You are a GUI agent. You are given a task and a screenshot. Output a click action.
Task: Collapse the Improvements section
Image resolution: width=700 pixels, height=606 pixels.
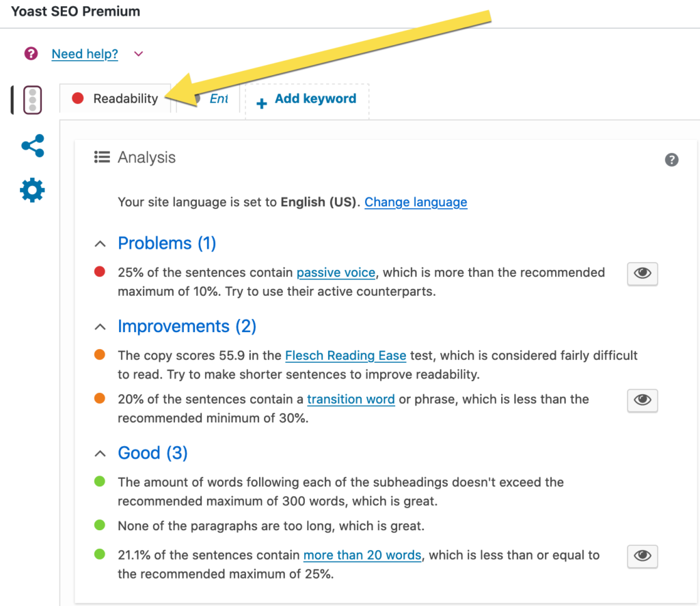tap(100, 327)
